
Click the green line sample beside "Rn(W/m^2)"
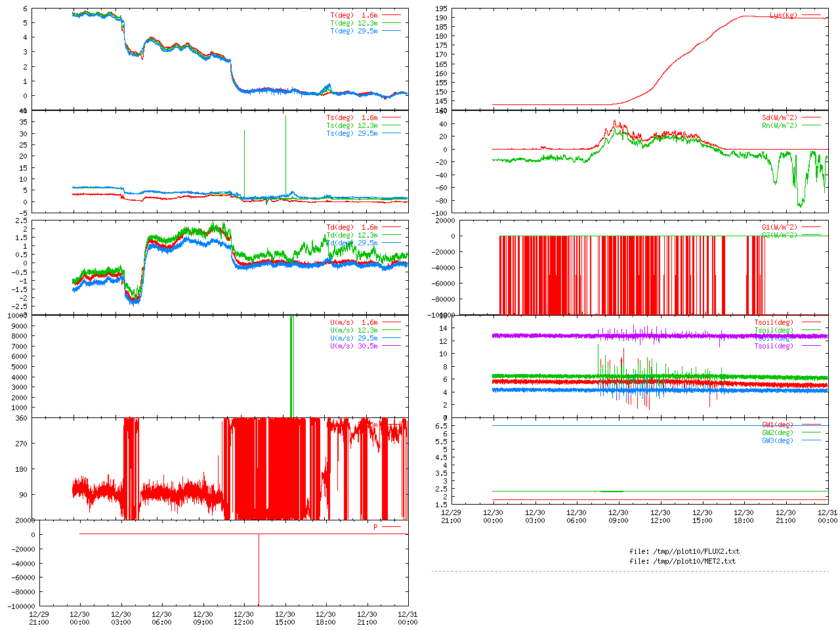point(811,126)
